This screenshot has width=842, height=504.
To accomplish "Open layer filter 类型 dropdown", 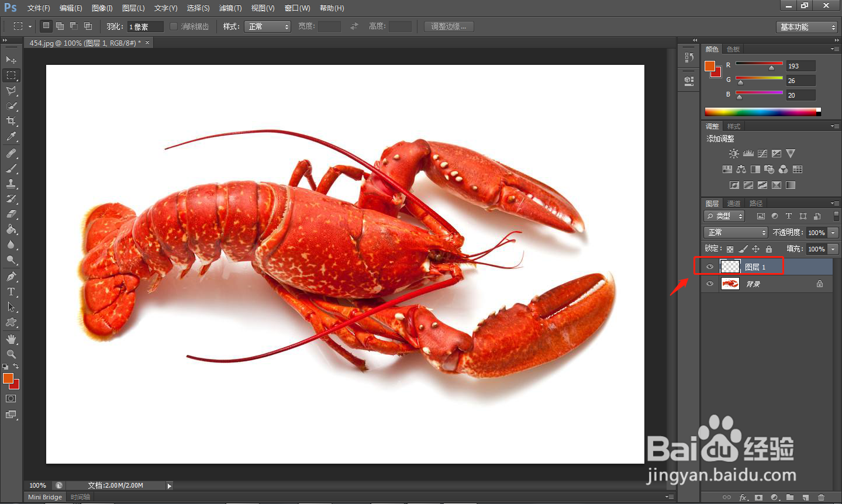I will coord(724,216).
